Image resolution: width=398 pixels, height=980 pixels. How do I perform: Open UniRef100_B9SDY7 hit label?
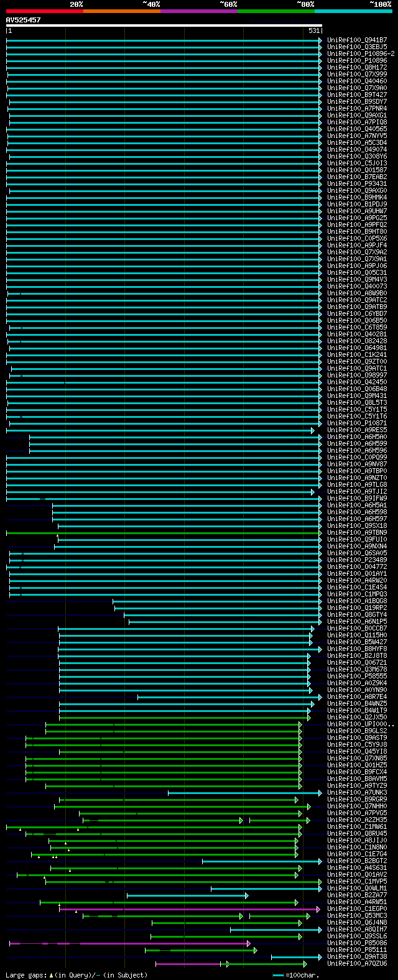[357, 101]
